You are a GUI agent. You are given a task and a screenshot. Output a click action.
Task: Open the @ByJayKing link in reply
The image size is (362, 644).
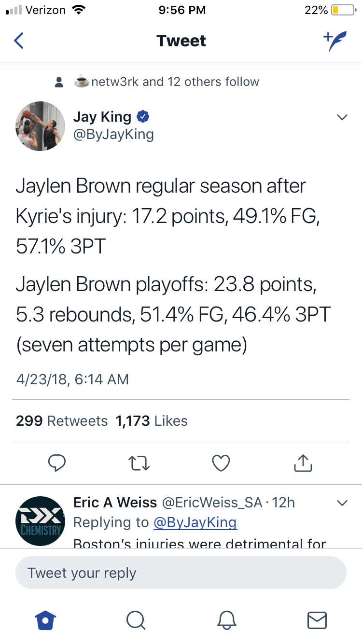coord(195,522)
